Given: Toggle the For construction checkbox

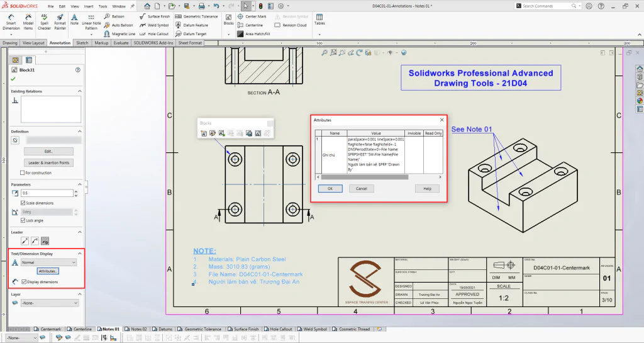Looking at the screenshot, I should pos(22,173).
